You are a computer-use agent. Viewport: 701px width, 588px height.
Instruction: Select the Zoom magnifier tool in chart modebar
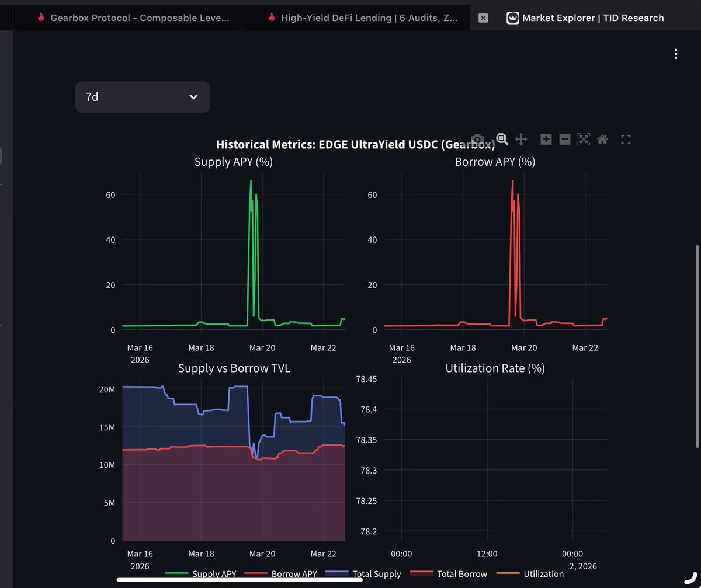(502, 139)
